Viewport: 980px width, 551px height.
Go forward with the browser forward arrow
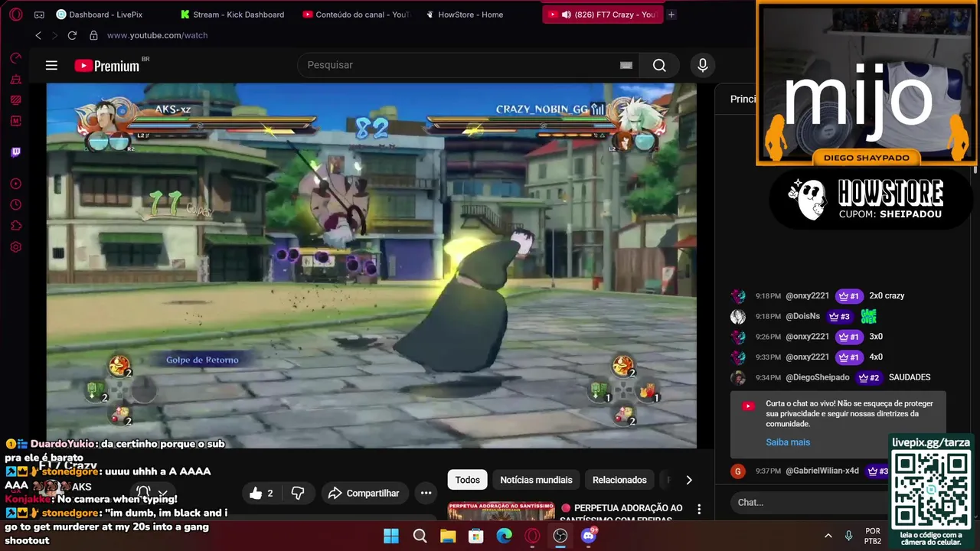pyautogui.click(x=54, y=35)
